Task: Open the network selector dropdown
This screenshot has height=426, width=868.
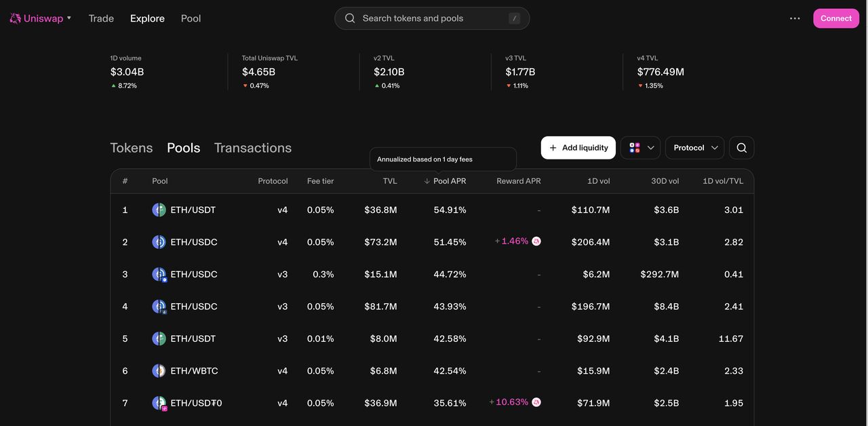Action: pos(640,148)
